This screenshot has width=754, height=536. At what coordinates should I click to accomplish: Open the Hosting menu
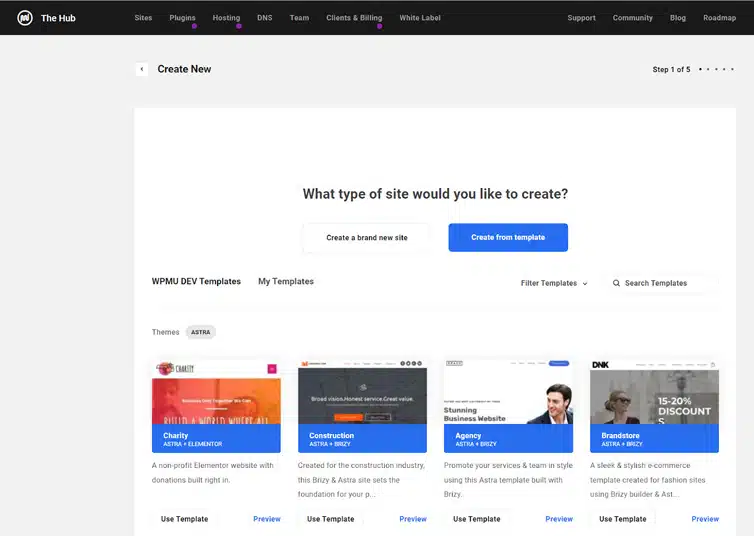pyautogui.click(x=226, y=18)
